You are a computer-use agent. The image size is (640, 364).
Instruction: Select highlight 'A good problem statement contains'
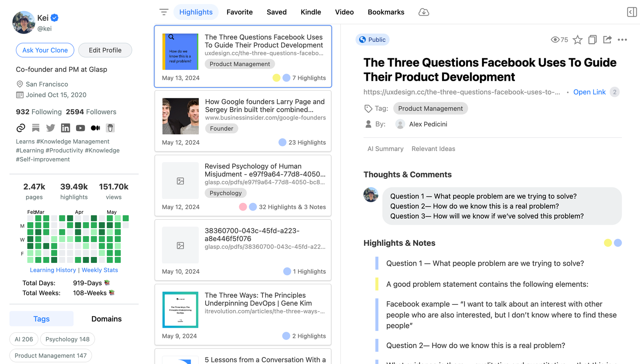pos(487,284)
